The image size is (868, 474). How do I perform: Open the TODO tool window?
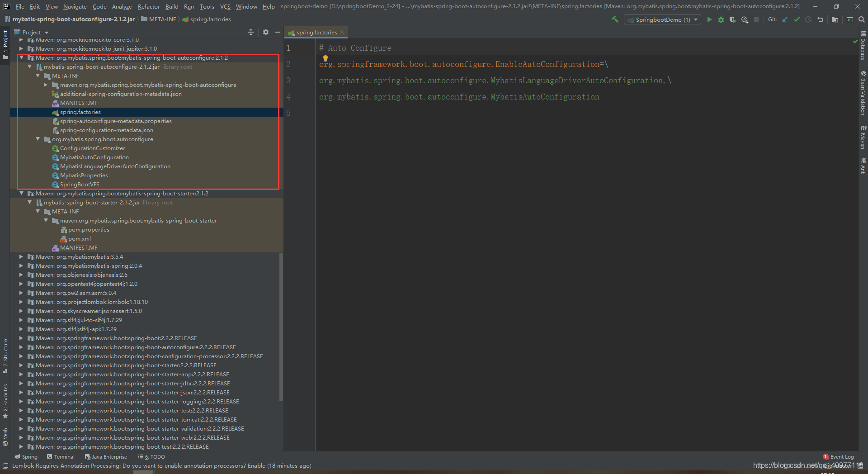pos(151,457)
